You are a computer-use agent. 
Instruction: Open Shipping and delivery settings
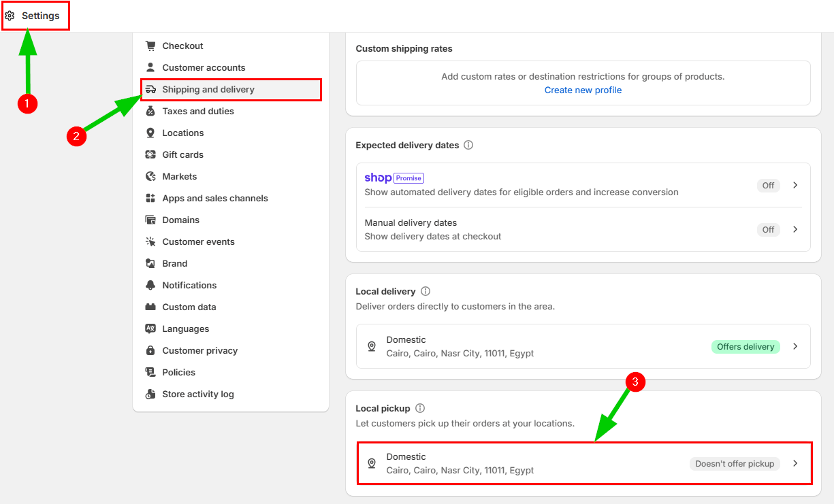[x=208, y=89]
